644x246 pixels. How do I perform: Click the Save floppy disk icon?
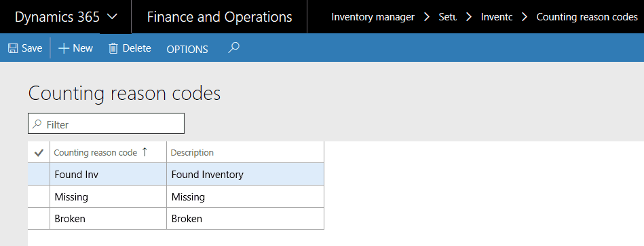(x=13, y=48)
